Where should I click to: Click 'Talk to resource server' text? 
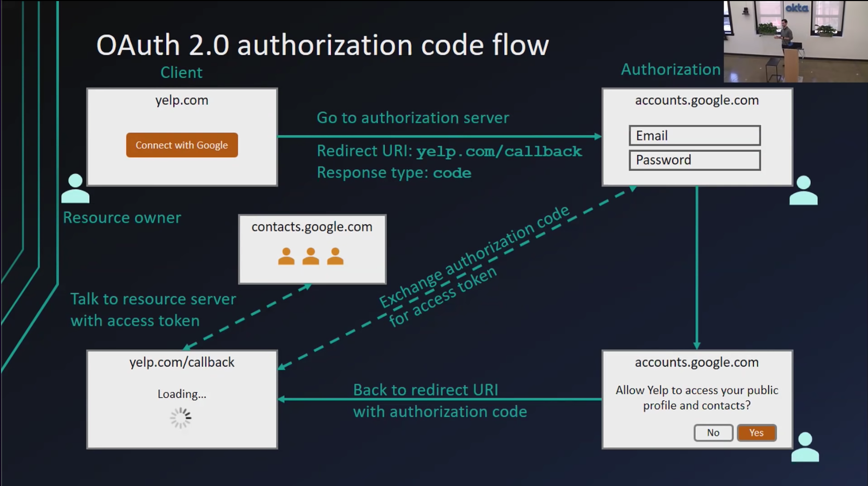point(153,299)
